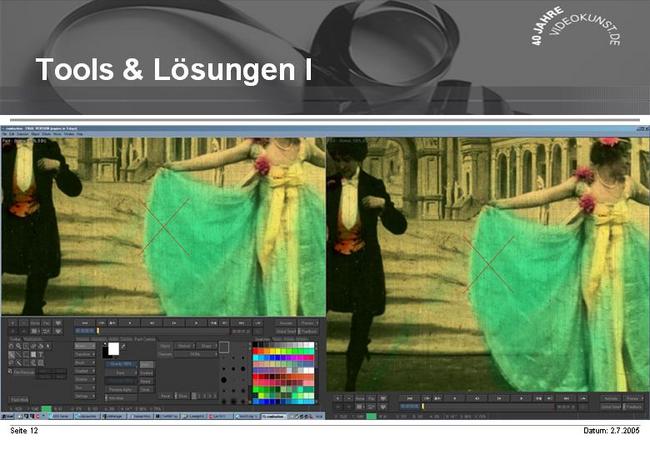Click the Fit view button in left window

pyautogui.click(x=46, y=323)
